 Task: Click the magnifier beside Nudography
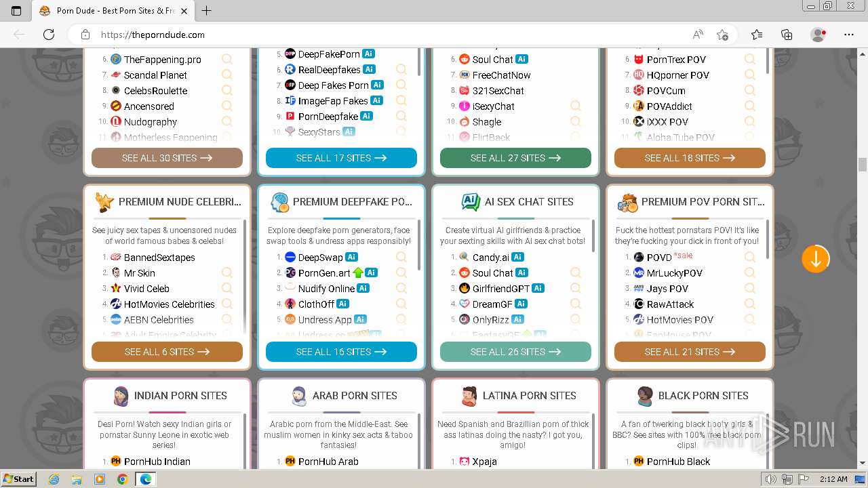coord(227,122)
